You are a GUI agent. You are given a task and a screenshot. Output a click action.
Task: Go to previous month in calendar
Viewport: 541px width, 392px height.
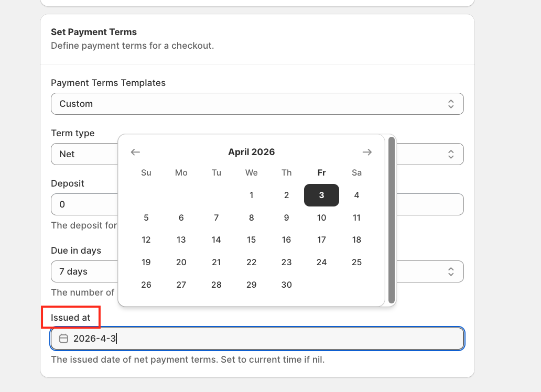click(135, 152)
